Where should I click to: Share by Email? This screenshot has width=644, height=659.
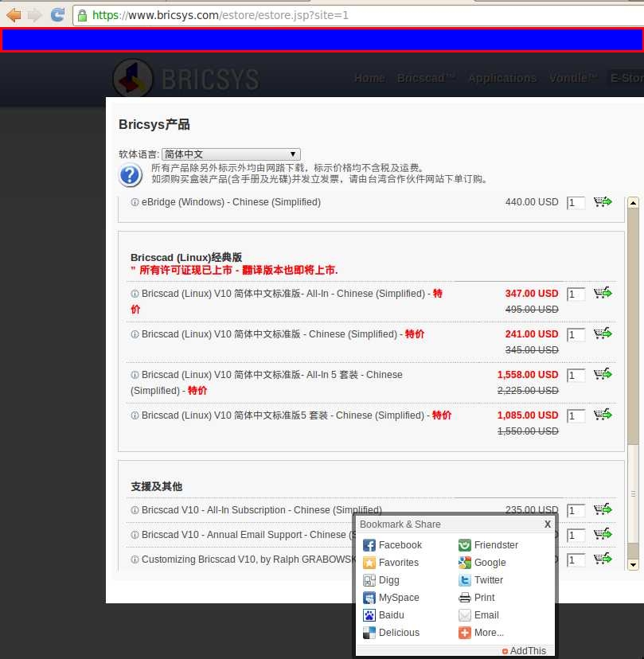(x=478, y=615)
